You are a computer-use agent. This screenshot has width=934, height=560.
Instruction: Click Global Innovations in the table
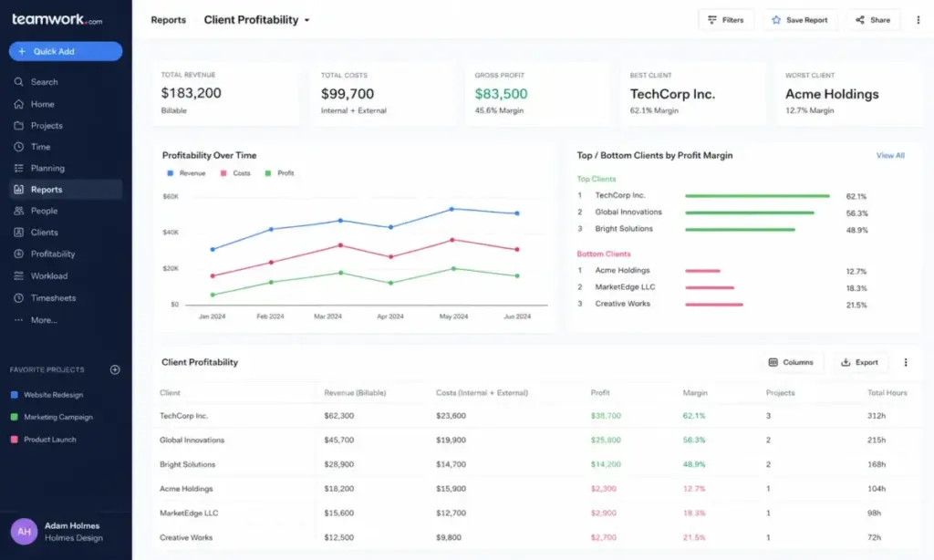pos(192,441)
